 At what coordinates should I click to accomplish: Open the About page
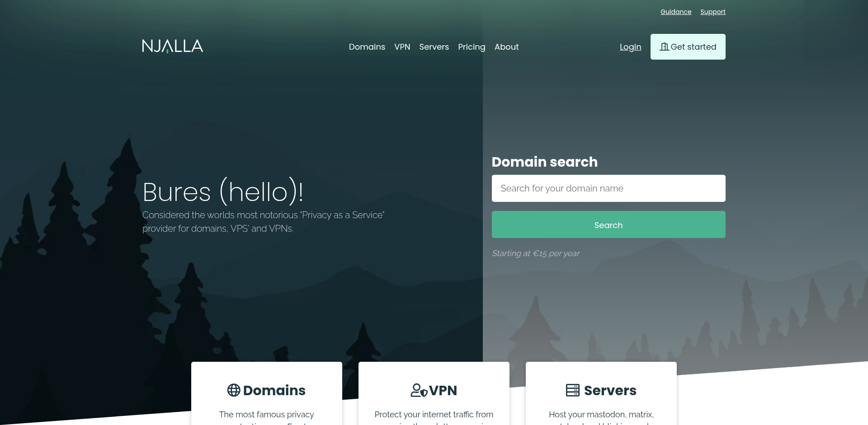click(506, 47)
